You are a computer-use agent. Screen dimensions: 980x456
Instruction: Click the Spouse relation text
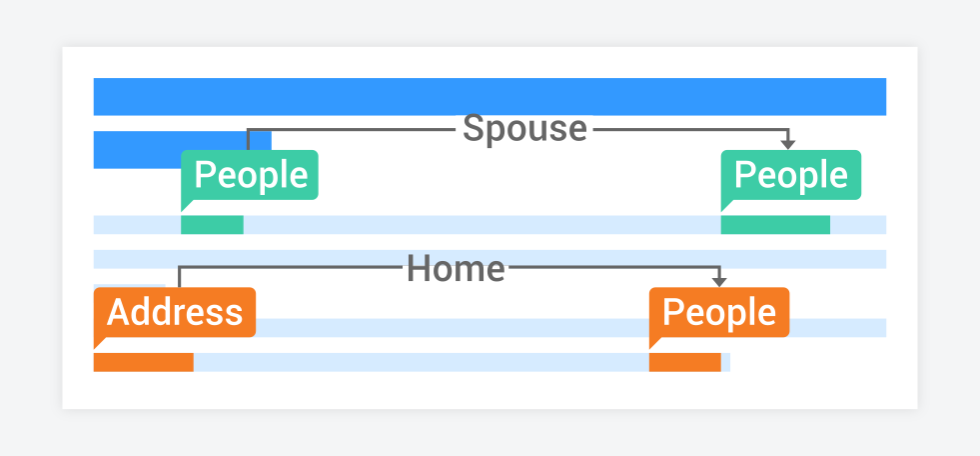[x=524, y=129]
